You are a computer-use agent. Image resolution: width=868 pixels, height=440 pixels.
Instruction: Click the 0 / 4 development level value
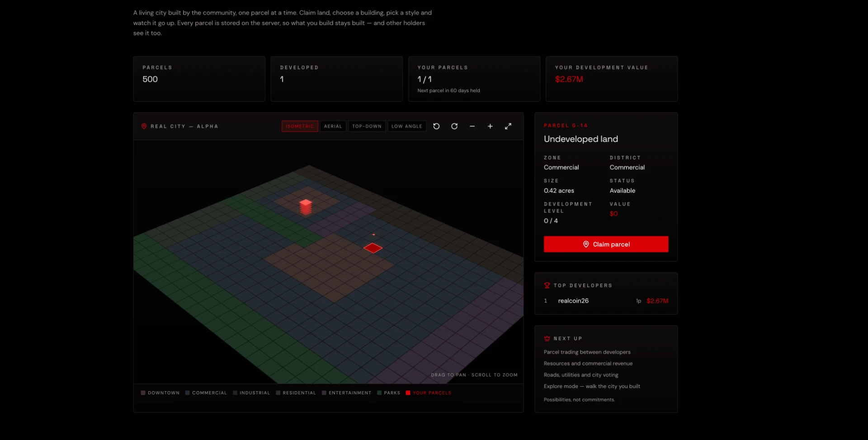(x=551, y=221)
